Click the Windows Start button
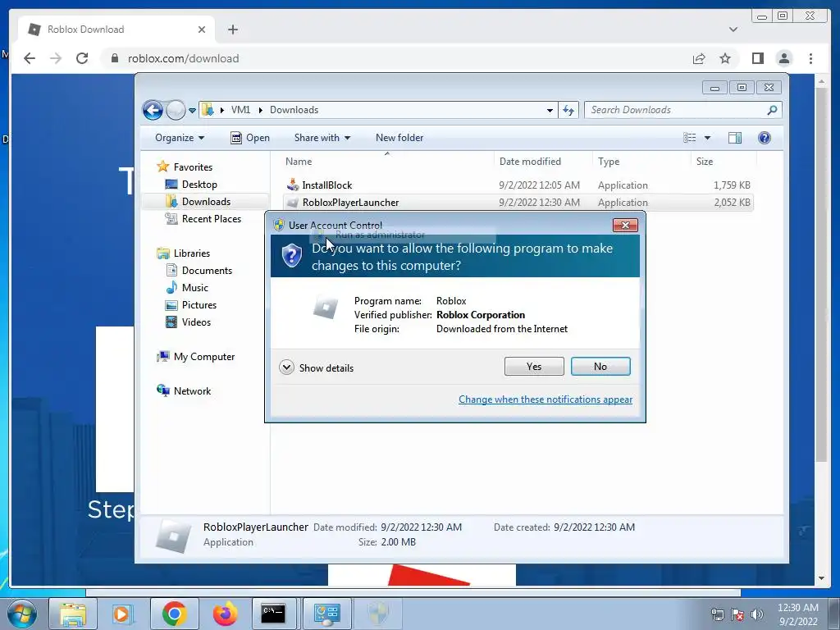This screenshot has width=840, height=630. [x=22, y=614]
